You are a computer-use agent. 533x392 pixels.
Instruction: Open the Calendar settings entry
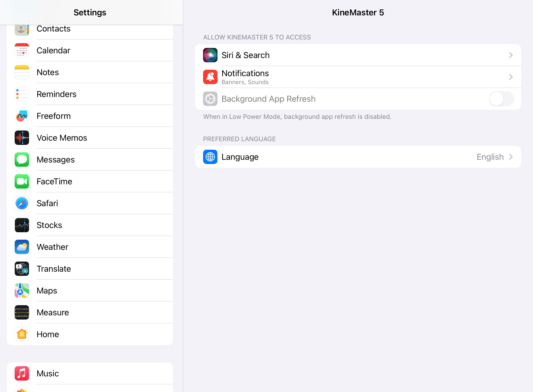53,50
